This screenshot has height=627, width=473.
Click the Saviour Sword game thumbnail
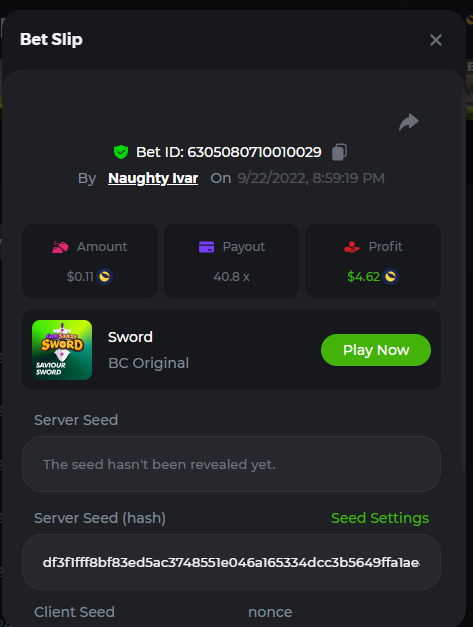tap(62, 349)
